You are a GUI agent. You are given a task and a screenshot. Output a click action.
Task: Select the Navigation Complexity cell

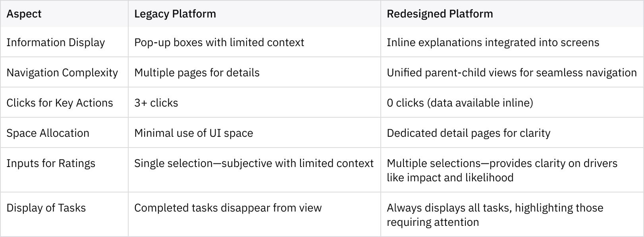click(x=64, y=72)
